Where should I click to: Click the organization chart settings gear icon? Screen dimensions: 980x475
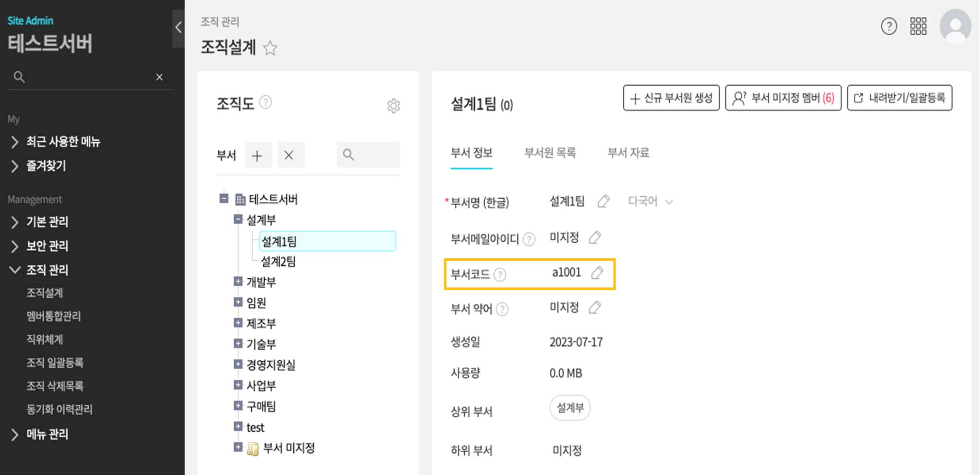pyautogui.click(x=393, y=106)
